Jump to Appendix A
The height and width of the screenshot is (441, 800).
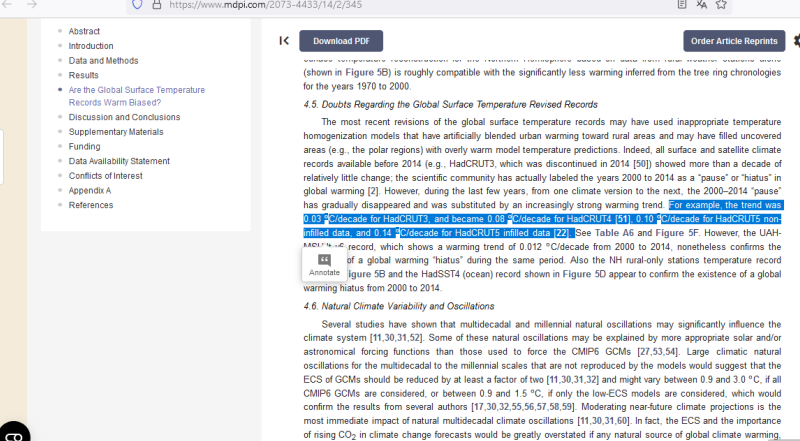tap(90, 190)
